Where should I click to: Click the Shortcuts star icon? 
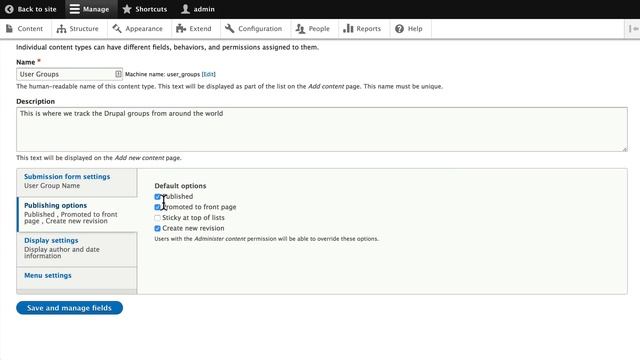(x=127, y=9)
